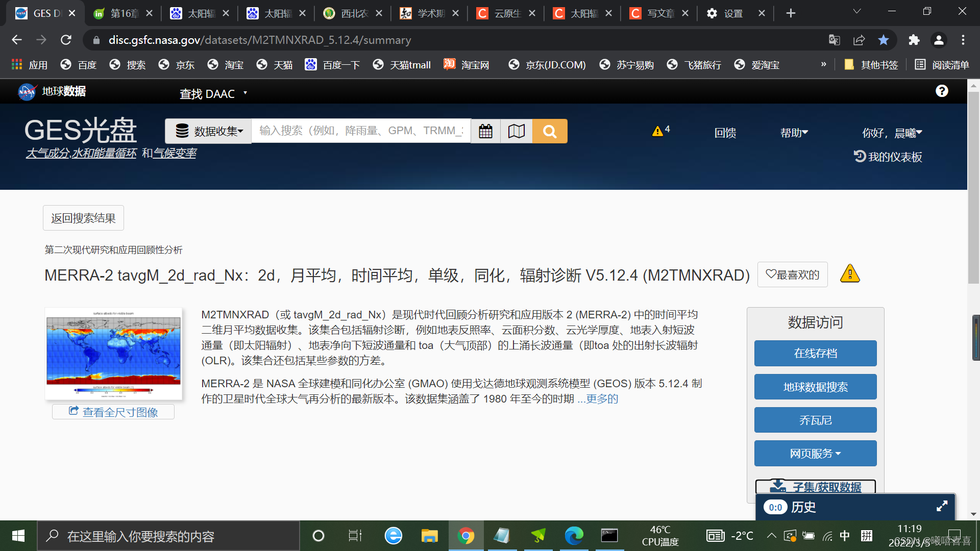Open the apps grid in bookmarks bar

[17, 64]
